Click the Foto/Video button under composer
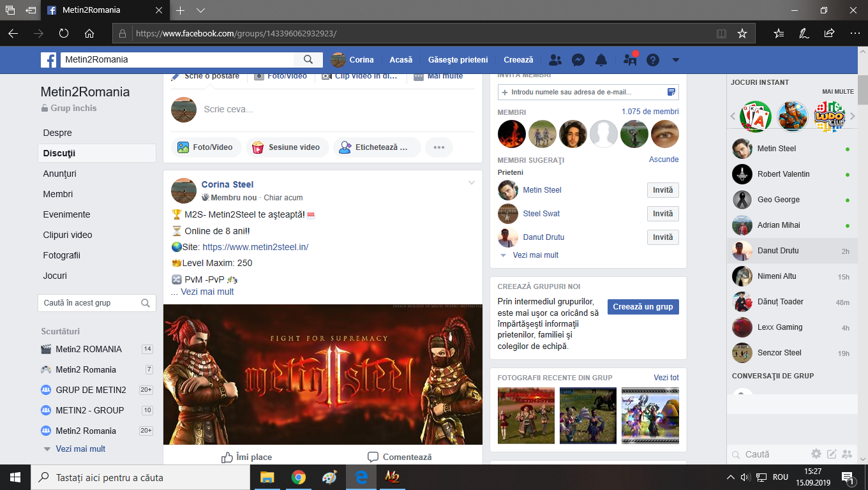Screen dimensions: 868x490 [206, 147]
